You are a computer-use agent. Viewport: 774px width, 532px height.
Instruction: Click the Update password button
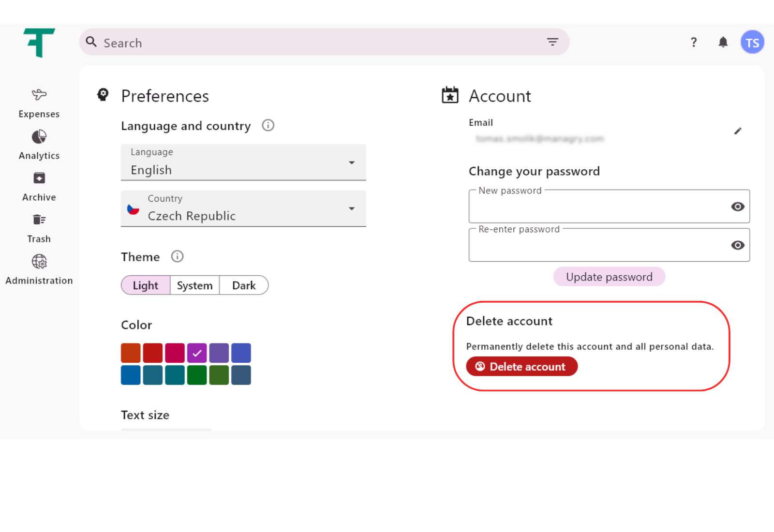click(x=609, y=277)
